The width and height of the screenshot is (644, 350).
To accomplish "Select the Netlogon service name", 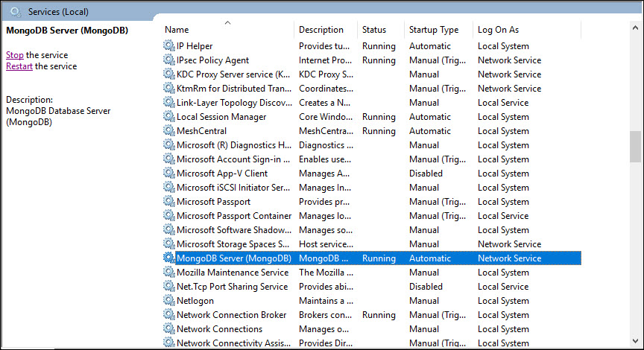I will coord(195,301).
